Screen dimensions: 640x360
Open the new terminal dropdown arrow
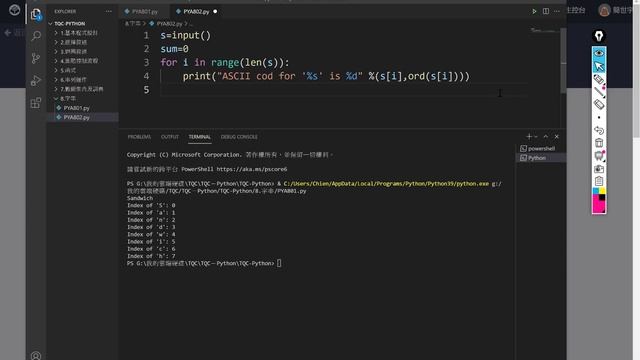pos(536,137)
